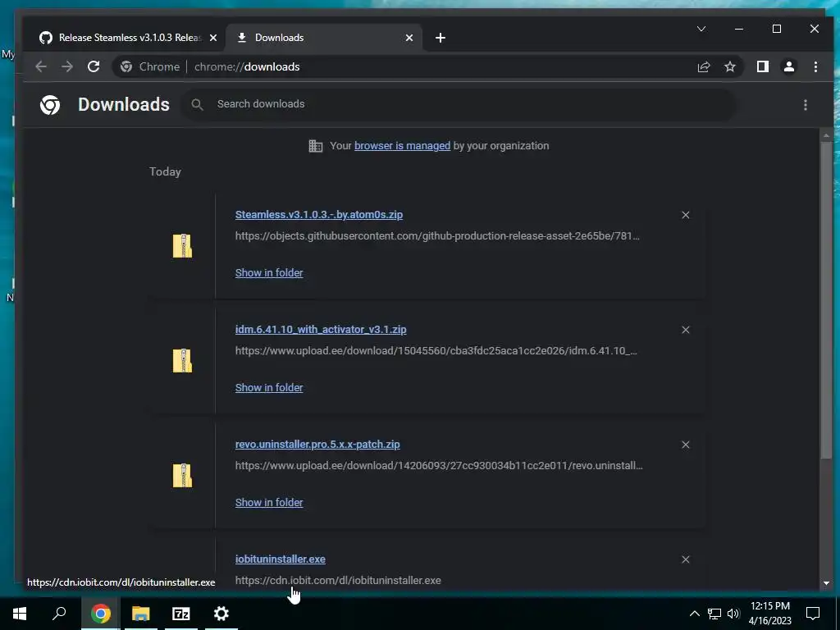Image resolution: width=840 pixels, height=630 pixels.
Task: Open 7-Zip from the taskbar
Action: [181, 614]
